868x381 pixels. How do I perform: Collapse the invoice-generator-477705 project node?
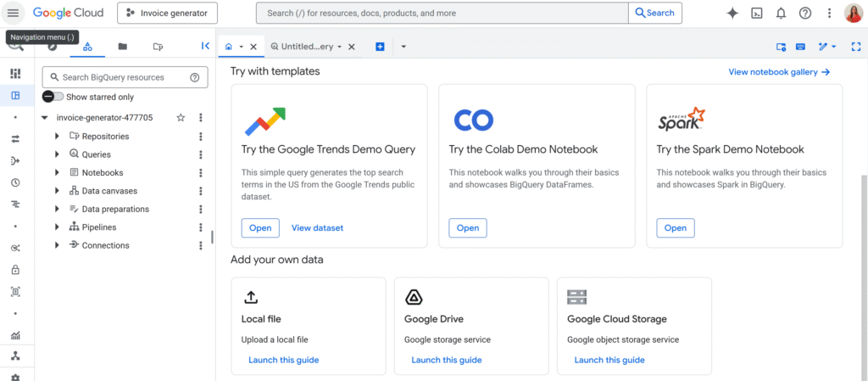pos(45,118)
